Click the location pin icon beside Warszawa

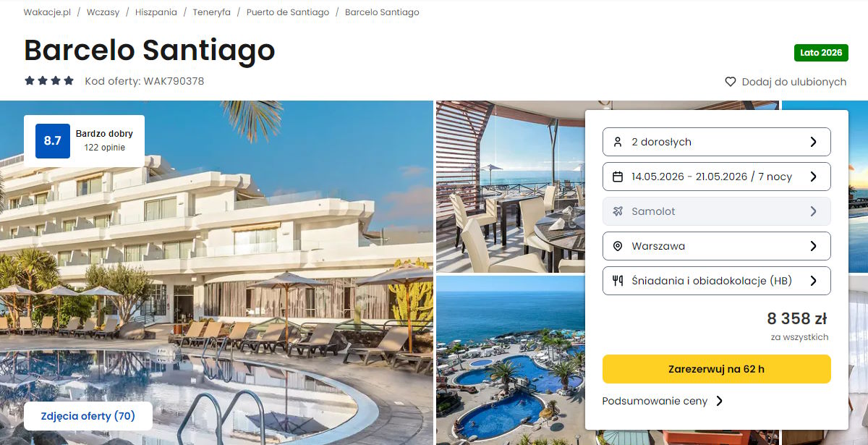(618, 246)
